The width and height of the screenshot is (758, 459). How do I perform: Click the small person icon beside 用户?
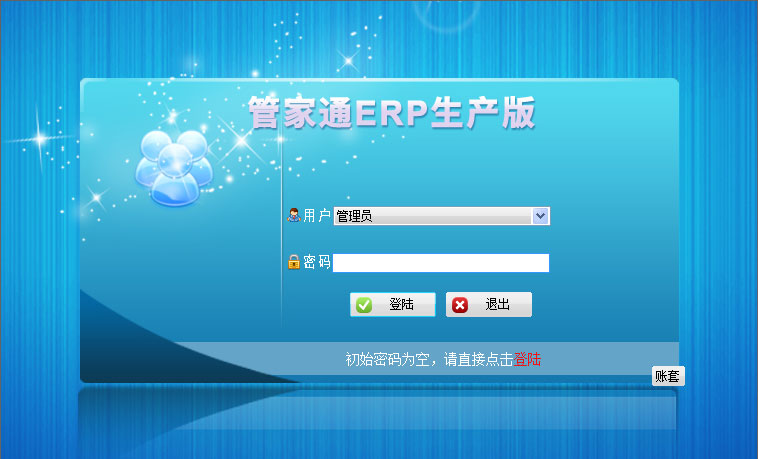294,215
